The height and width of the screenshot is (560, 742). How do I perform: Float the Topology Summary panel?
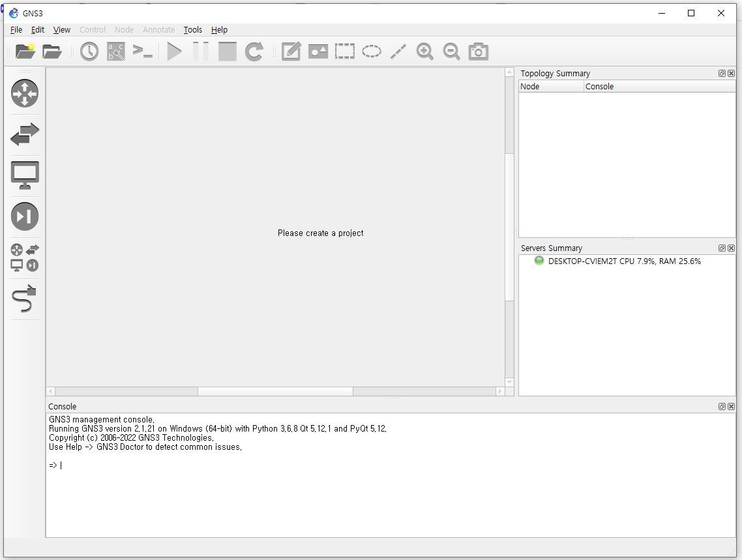pos(722,73)
